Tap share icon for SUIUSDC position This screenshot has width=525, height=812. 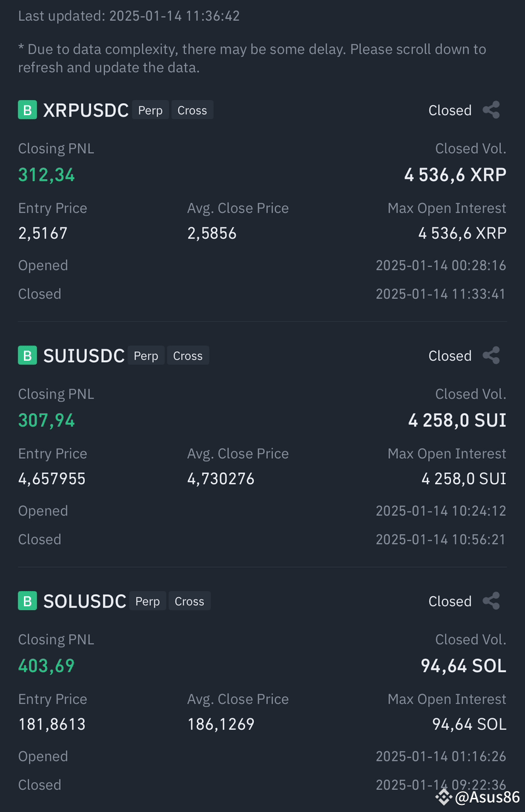(491, 356)
